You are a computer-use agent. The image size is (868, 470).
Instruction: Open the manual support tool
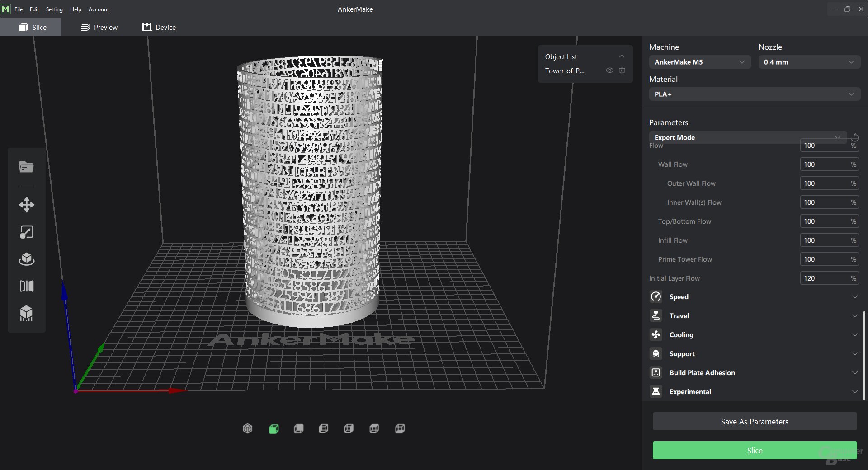click(27, 313)
